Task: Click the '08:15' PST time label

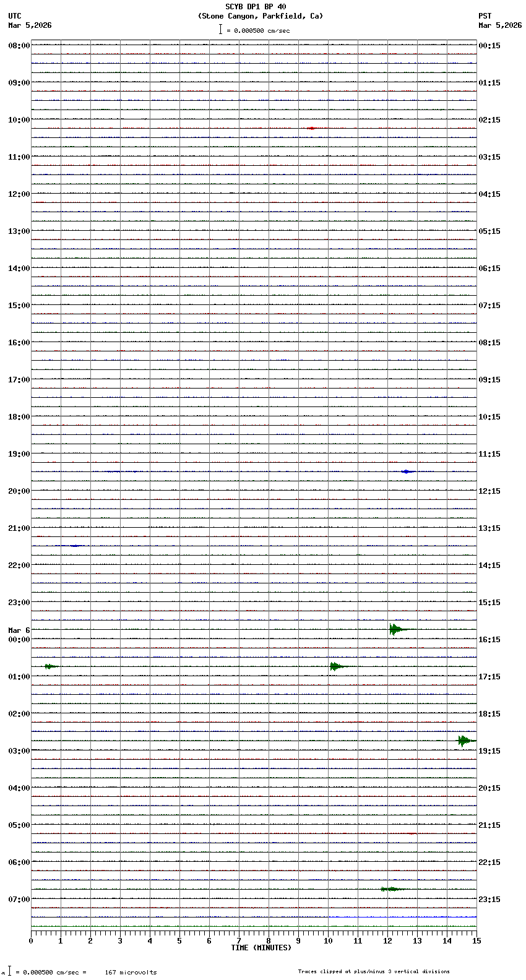Action: (x=489, y=343)
